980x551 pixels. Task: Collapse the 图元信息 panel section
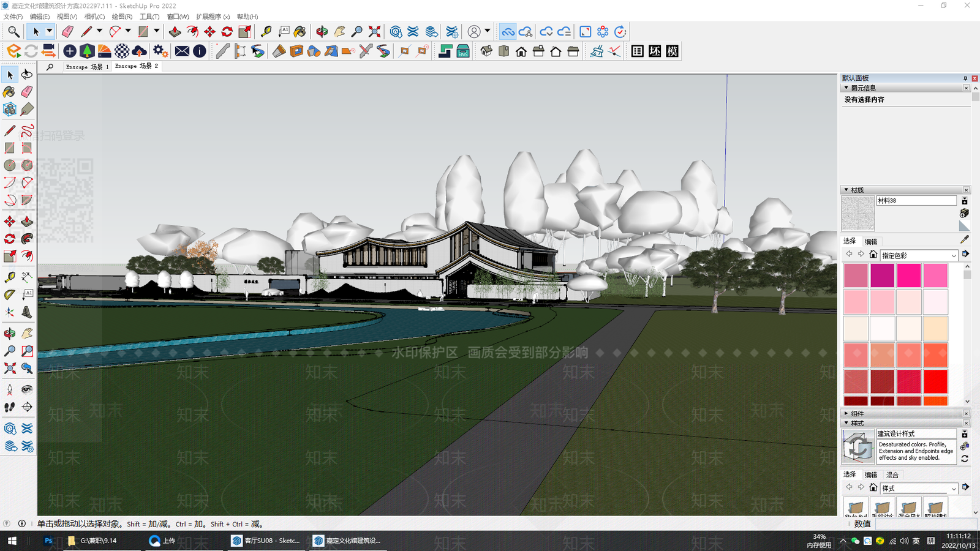coord(846,88)
